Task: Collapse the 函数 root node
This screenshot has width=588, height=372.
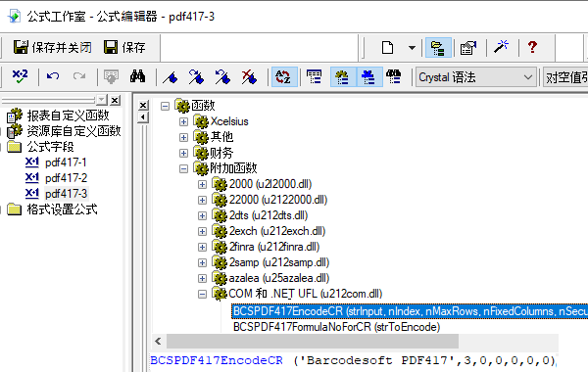Action: pyautogui.click(x=165, y=107)
